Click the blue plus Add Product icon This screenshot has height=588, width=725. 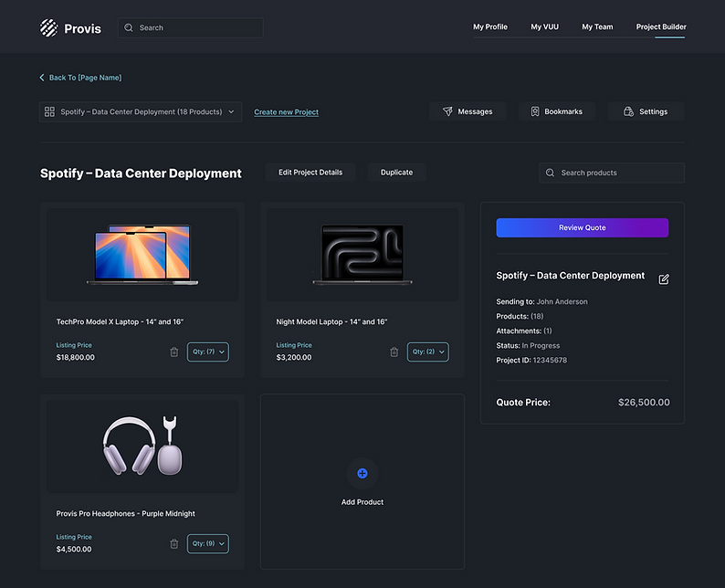[362, 473]
